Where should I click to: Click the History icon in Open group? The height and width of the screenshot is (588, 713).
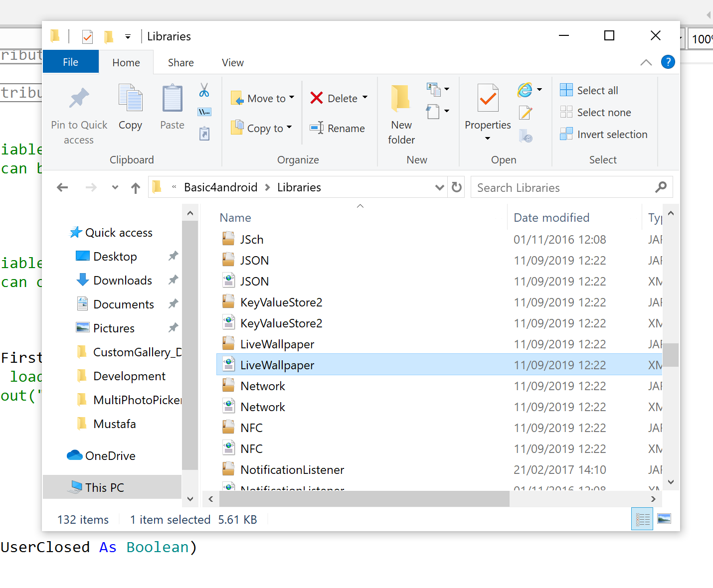pyautogui.click(x=526, y=136)
